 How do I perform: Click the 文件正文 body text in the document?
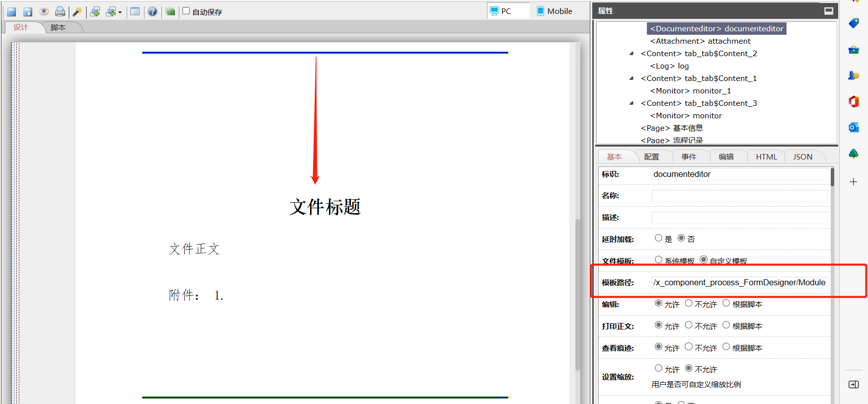coord(194,249)
